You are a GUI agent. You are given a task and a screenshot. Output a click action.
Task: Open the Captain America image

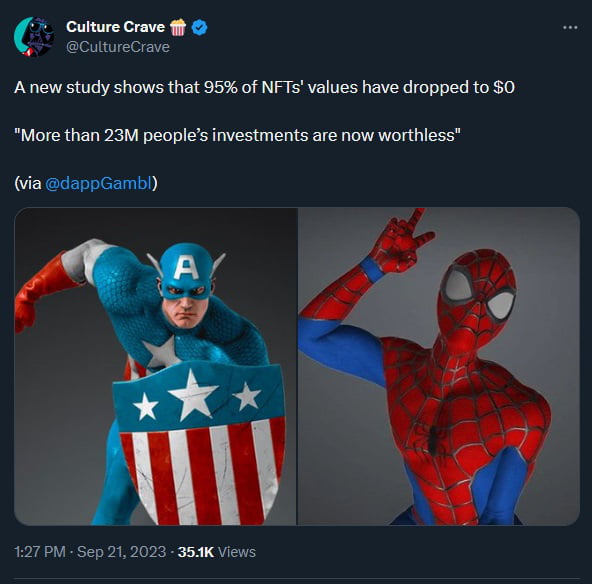tap(156, 366)
